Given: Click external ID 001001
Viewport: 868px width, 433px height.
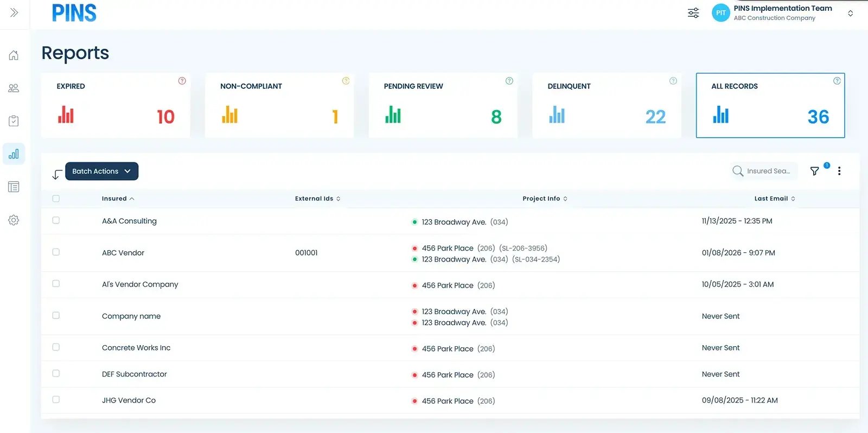Looking at the screenshot, I should click(x=307, y=253).
